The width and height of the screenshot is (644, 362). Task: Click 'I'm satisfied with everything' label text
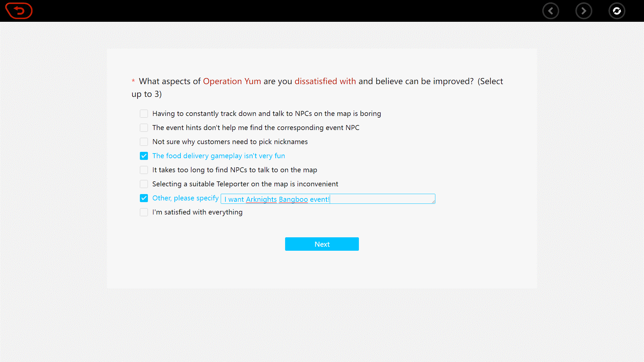(x=198, y=212)
